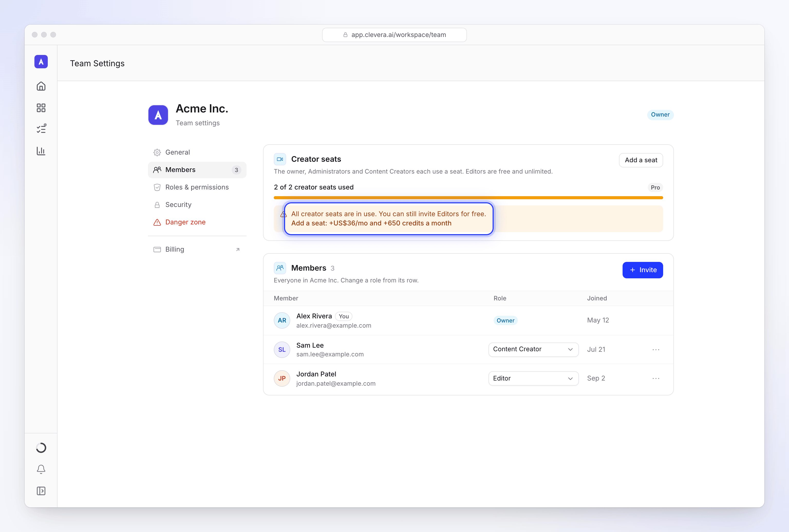Image resolution: width=789 pixels, height=532 pixels.
Task: Click the Owner role label for Alex Rivera
Action: click(506, 321)
